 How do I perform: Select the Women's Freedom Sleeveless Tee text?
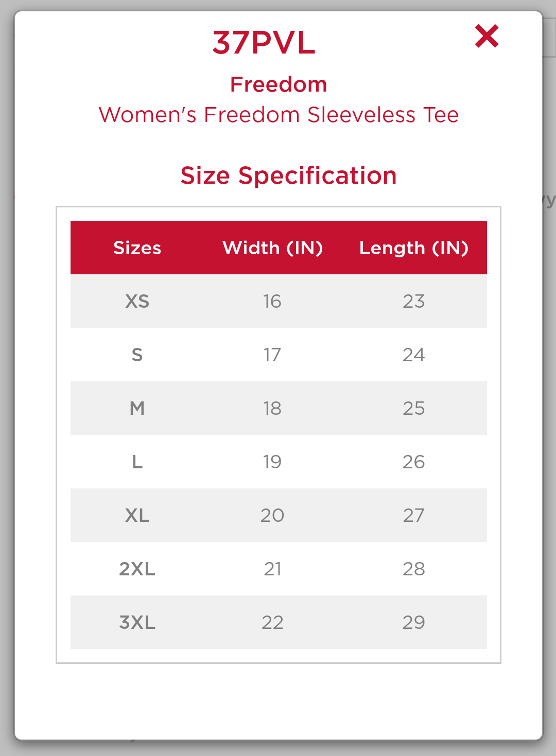coord(279,115)
